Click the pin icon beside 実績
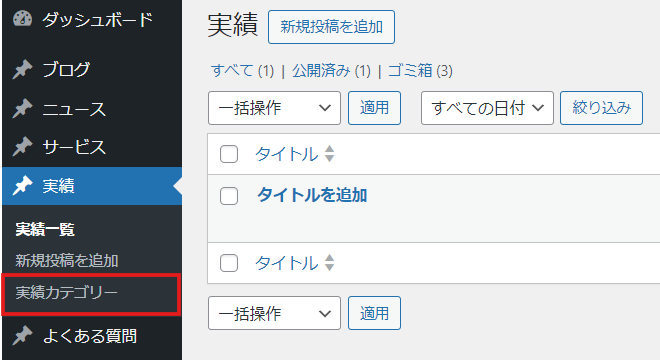Viewport: 660px width, 360px height. (x=22, y=186)
